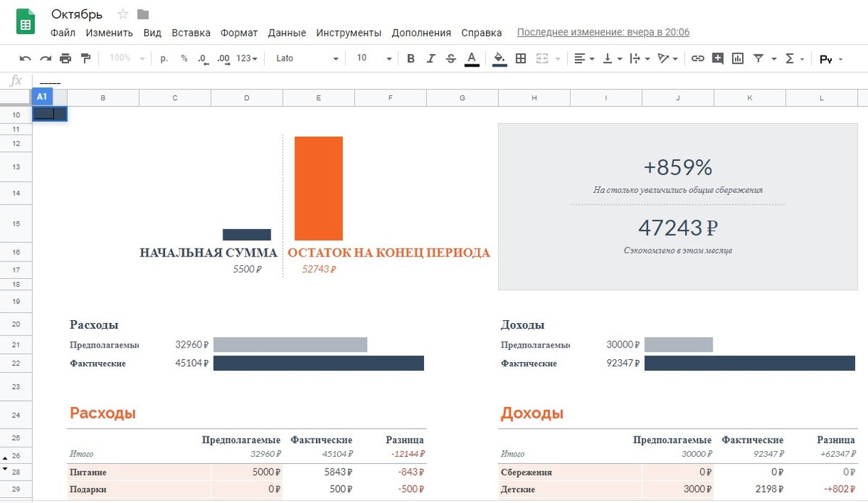Open the Изменить menu
868x503 pixels.
[109, 33]
